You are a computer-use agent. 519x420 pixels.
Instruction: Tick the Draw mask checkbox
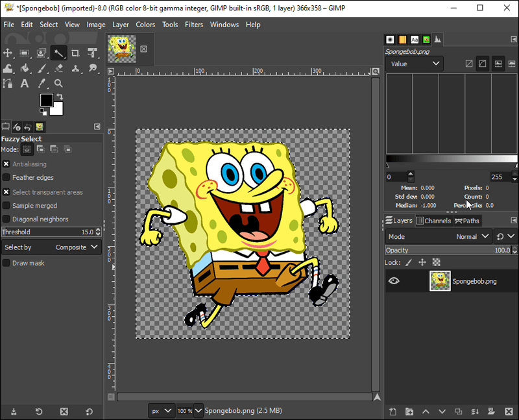pos(6,263)
